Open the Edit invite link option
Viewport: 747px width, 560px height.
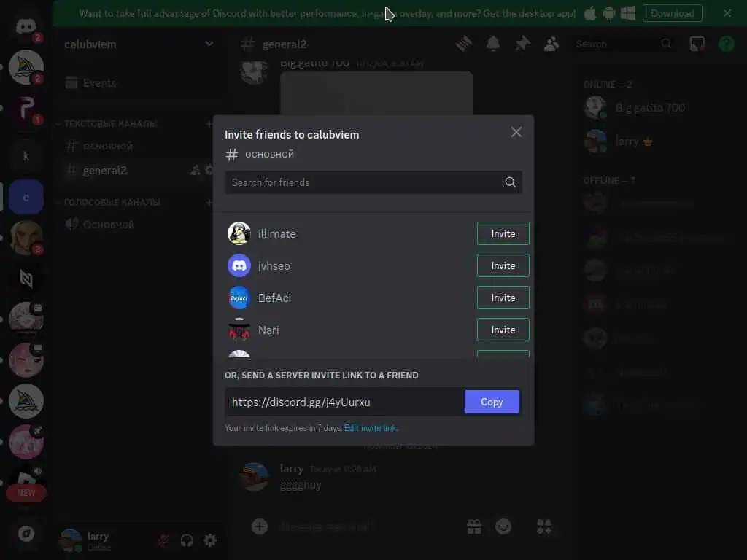point(370,428)
